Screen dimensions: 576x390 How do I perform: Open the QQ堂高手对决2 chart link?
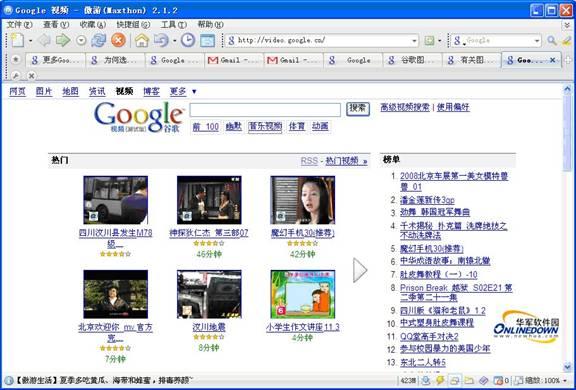click(x=429, y=336)
